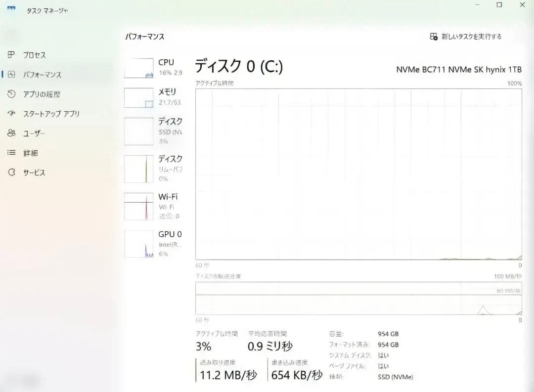Click the 新しいタスクを実行する button

click(x=465, y=36)
